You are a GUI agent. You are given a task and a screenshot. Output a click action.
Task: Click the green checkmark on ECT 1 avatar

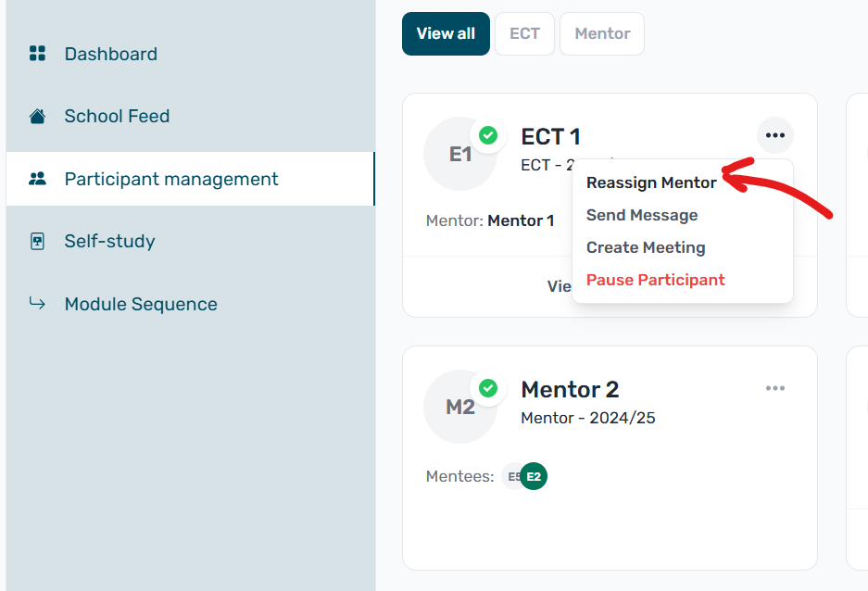pos(488,135)
